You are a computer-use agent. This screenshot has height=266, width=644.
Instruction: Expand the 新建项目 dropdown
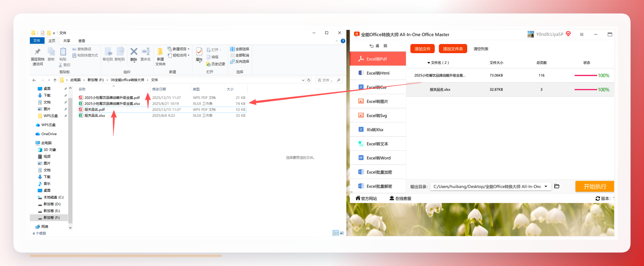click(189, 49)
